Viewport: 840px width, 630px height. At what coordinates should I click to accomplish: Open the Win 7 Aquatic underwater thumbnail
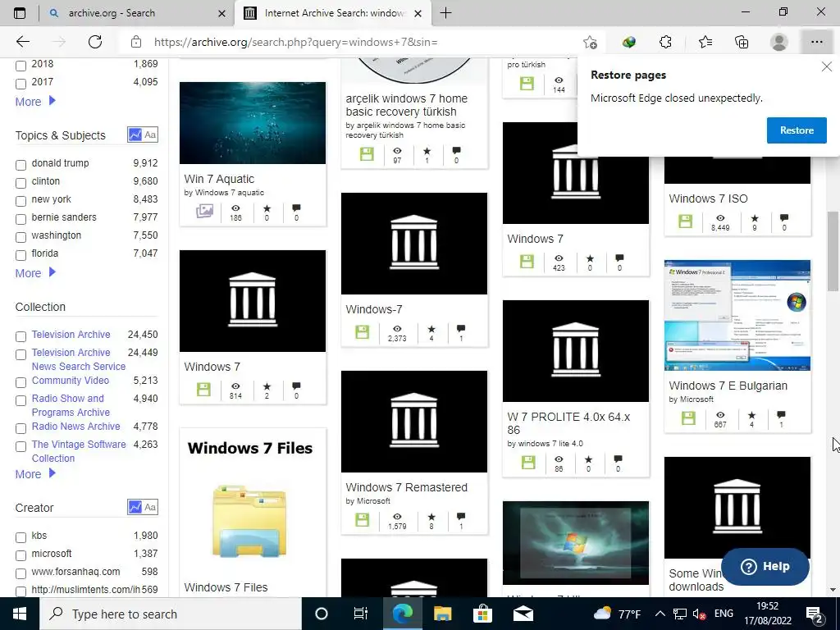253,123
